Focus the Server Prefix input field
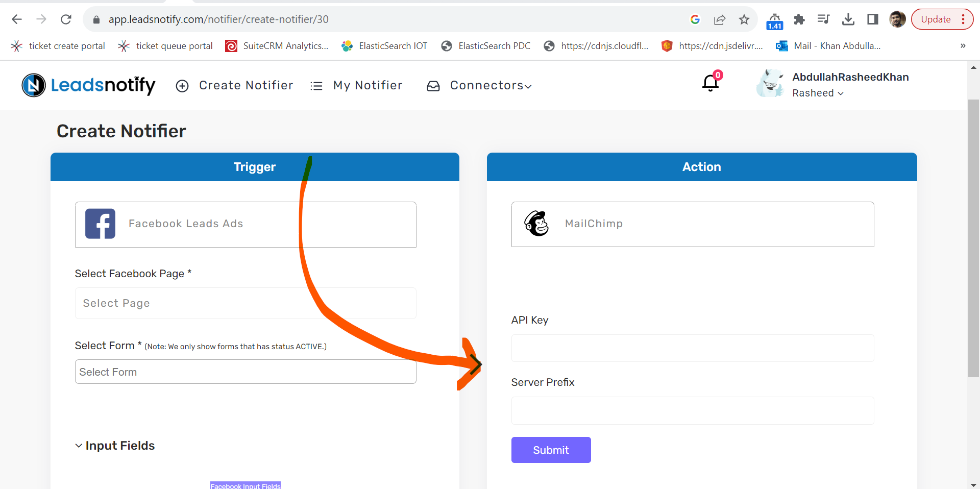Viewport: 980px width, 489px height. pos(693,410)
